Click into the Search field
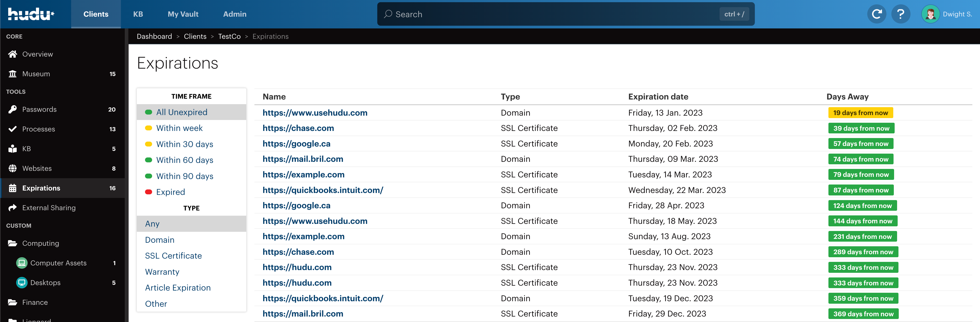This screenshot has width=980, height=322. (x=566, y=14)
